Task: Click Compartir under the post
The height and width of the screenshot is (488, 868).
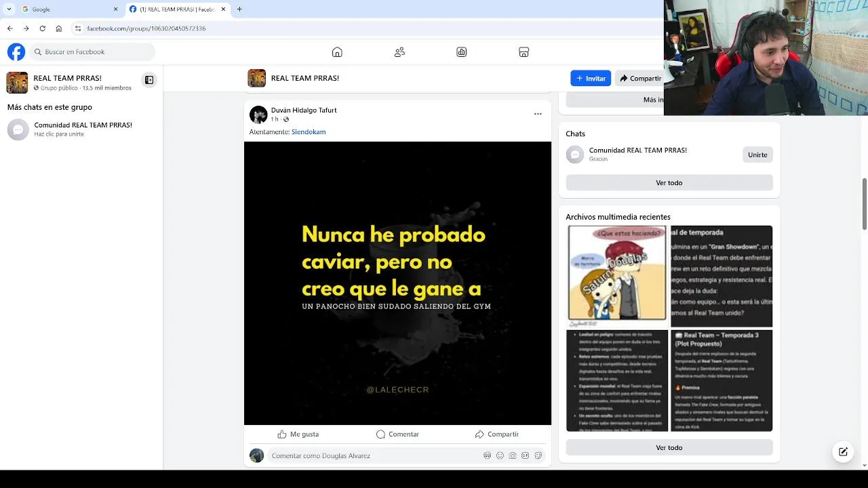Action: [x=496, y=434]
